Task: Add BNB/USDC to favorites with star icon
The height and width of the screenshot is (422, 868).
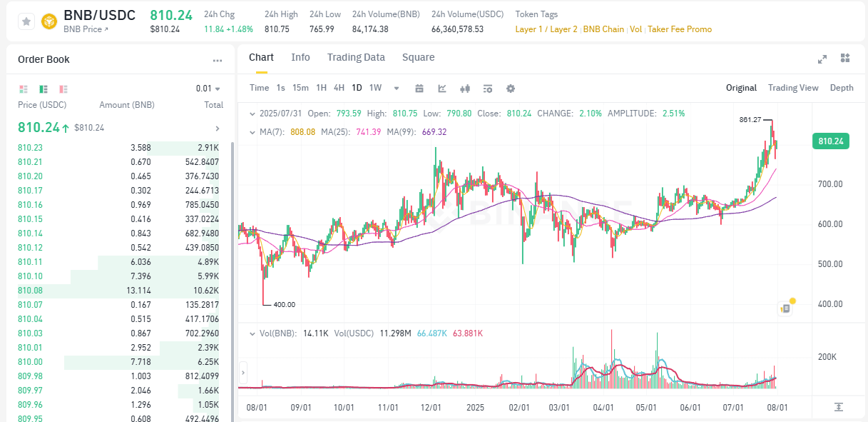Action: [26, 21]
